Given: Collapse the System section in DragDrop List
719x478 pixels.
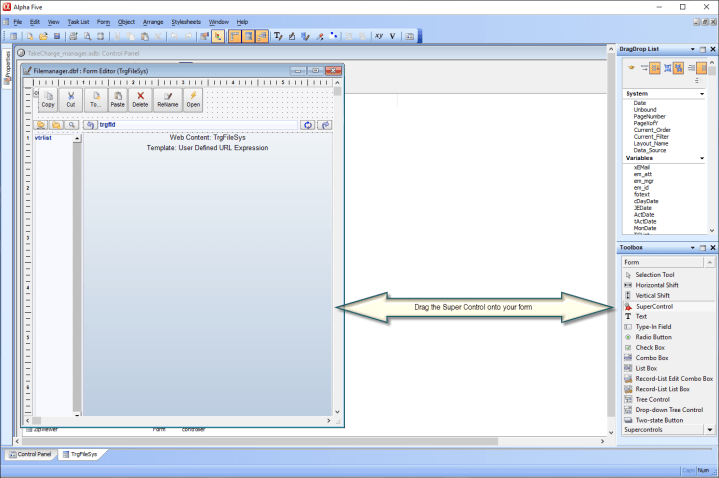Looking at the screenshot, I should tap(702, 94).
